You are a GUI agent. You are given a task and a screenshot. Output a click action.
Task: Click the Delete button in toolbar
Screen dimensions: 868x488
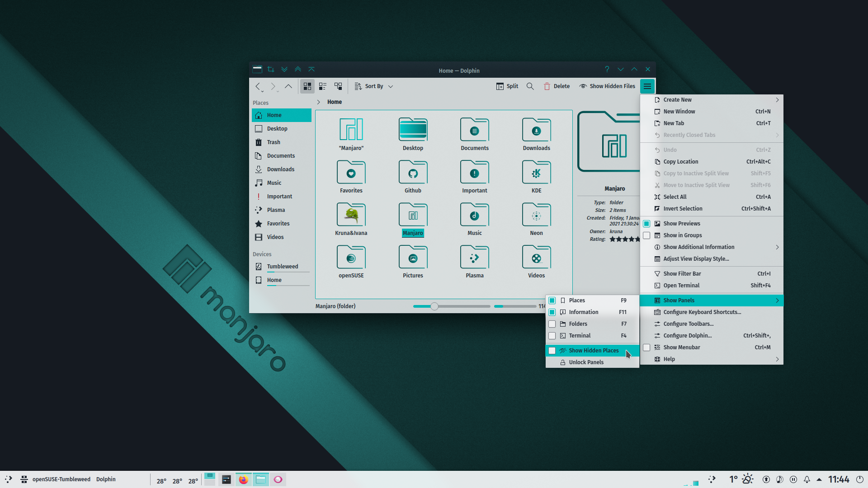[x=557, y=86]
